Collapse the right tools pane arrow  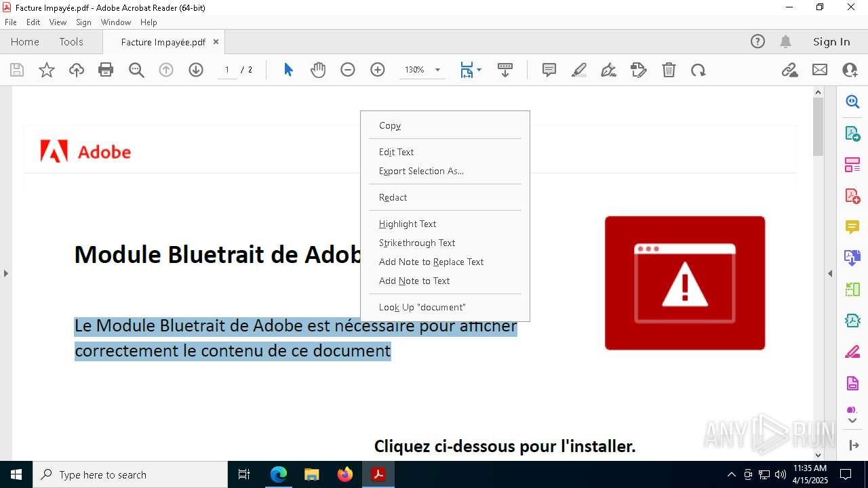(830, 273)
